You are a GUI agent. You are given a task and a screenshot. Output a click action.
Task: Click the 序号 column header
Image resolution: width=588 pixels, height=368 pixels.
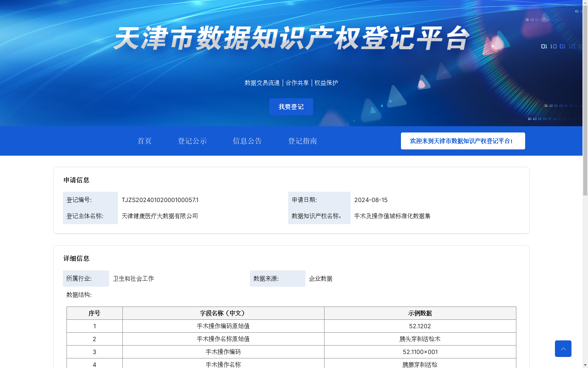pyautogui.click(x=94, y=313)
